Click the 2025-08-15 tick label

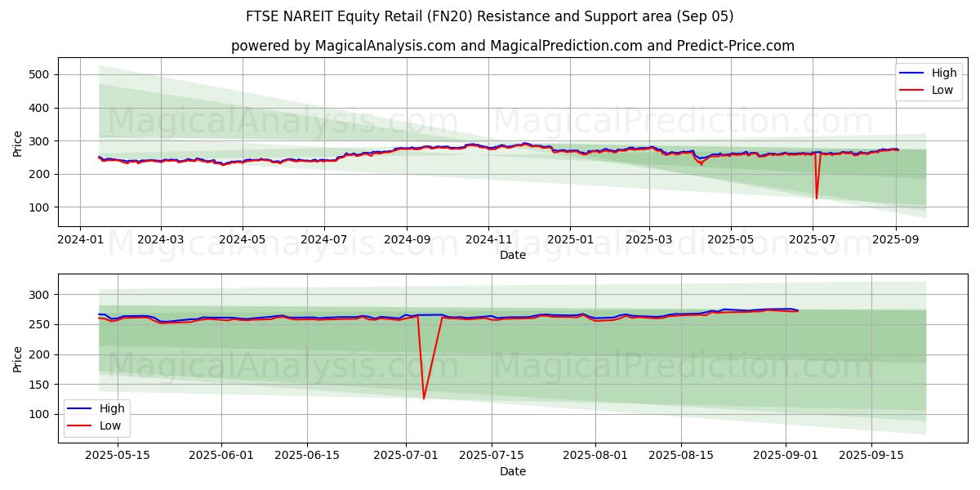coord(681,457)
